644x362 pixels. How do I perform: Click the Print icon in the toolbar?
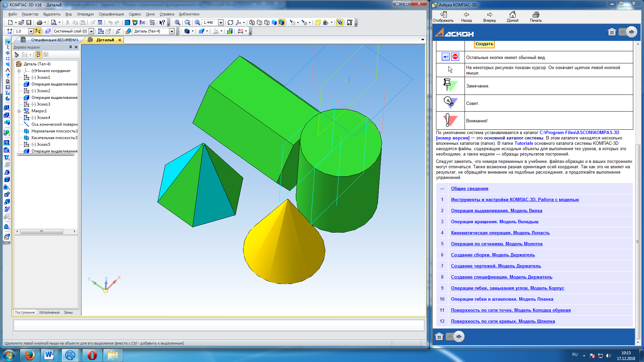pos(40,22)
